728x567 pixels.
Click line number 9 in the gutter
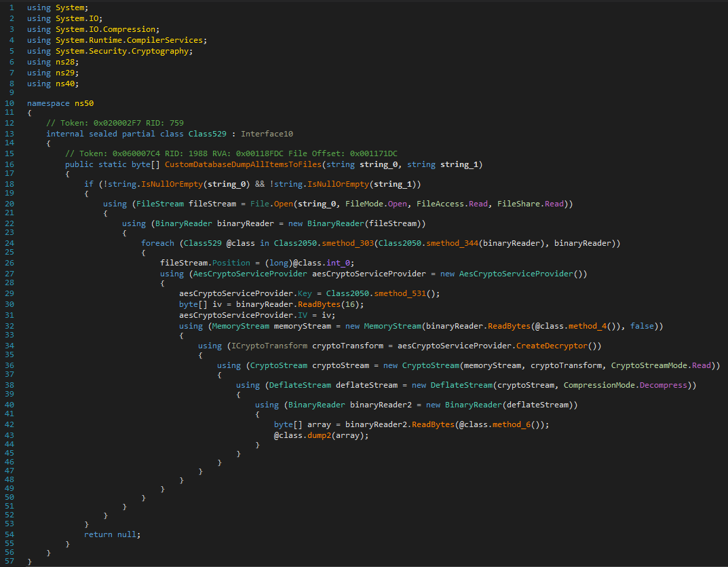coord(12,92)
